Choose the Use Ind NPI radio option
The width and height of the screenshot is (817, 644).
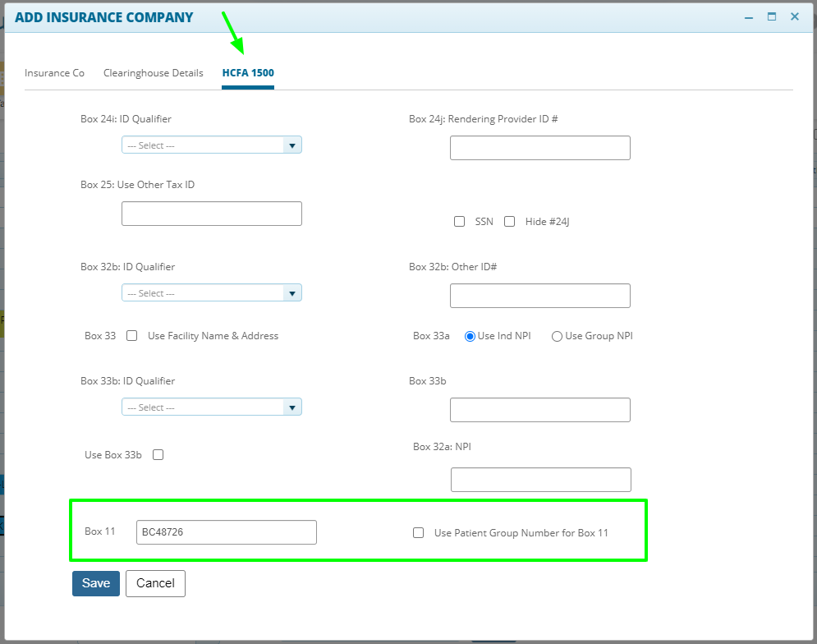point(470,336)
